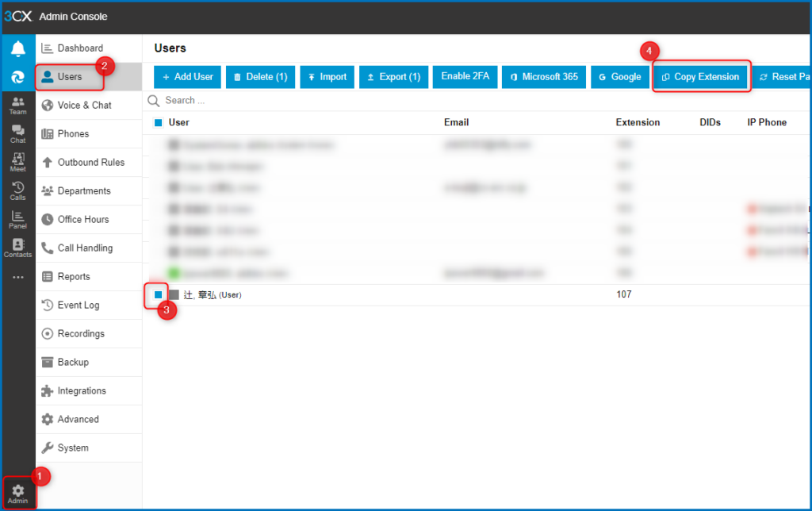
Task: Click the 3CX logo
Action: 18,17
